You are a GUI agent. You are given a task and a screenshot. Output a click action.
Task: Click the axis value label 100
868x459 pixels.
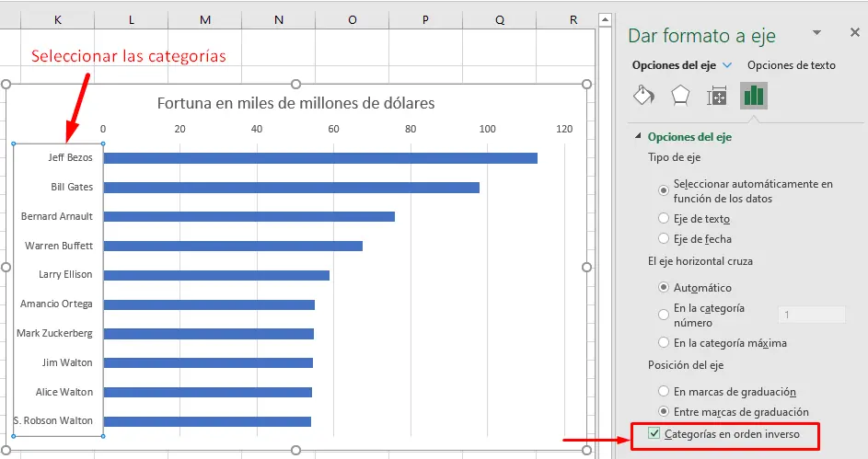(x=487, y=129)
